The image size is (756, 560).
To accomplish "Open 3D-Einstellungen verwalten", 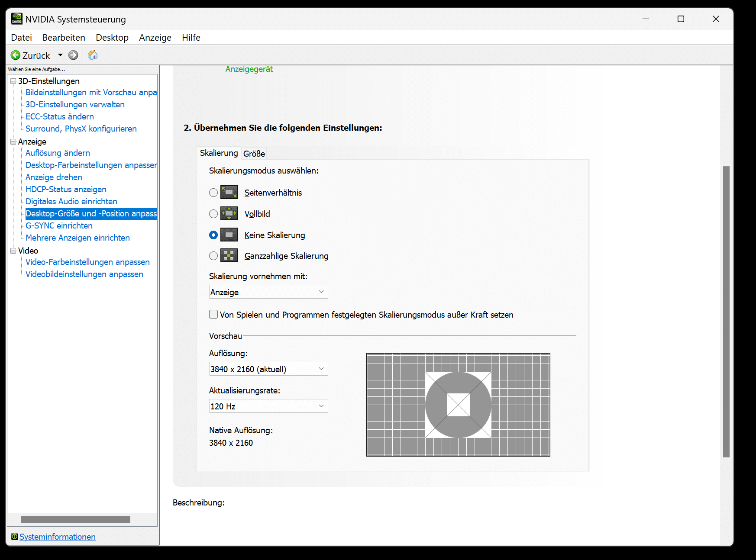I will [x=75, y=104].
